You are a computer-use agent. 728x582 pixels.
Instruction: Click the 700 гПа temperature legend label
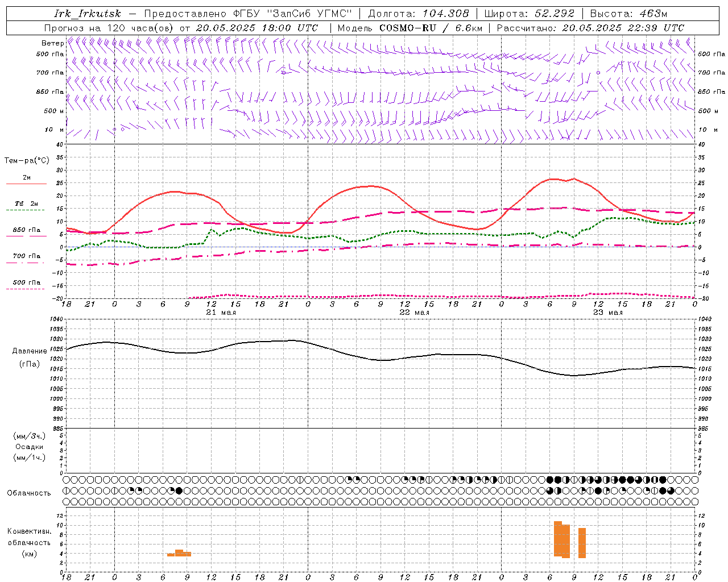coord(27,256)
